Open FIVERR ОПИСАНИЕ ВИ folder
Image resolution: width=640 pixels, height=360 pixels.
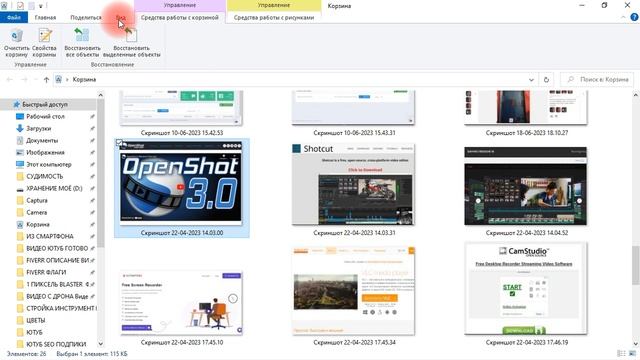point(57,260)
